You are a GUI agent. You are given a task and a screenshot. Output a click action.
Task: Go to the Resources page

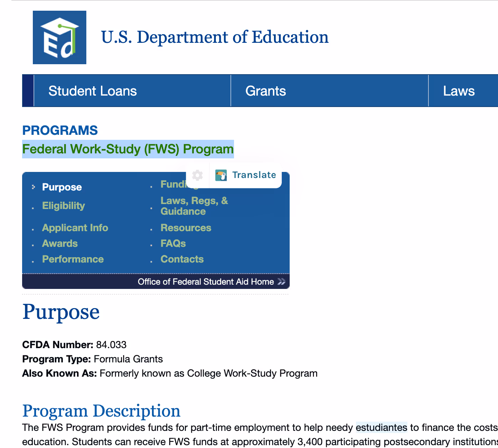[x=186, y=228]
